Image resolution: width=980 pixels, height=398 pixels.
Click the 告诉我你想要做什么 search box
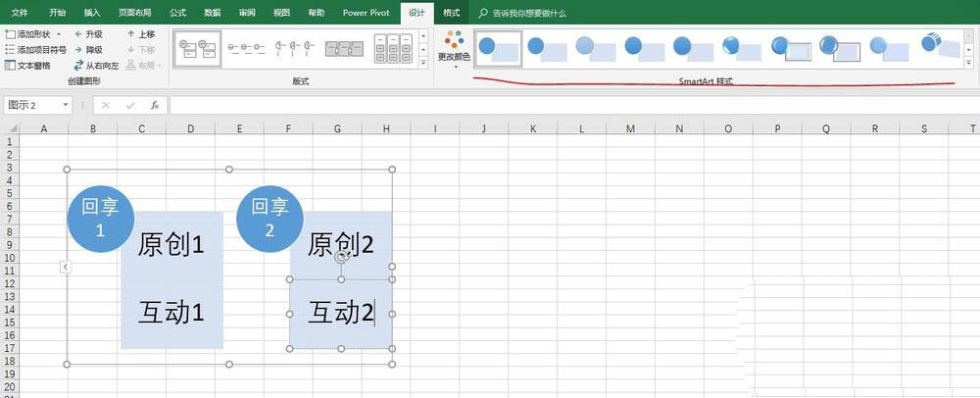pos(527,13)
